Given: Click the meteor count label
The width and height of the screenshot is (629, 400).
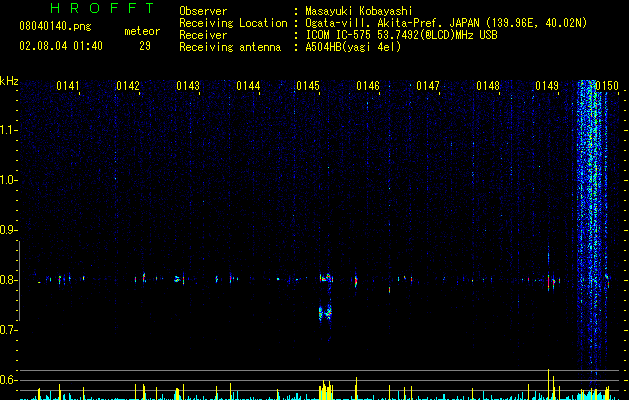Looking at the screenshot, I should click(x=142, y=31).
